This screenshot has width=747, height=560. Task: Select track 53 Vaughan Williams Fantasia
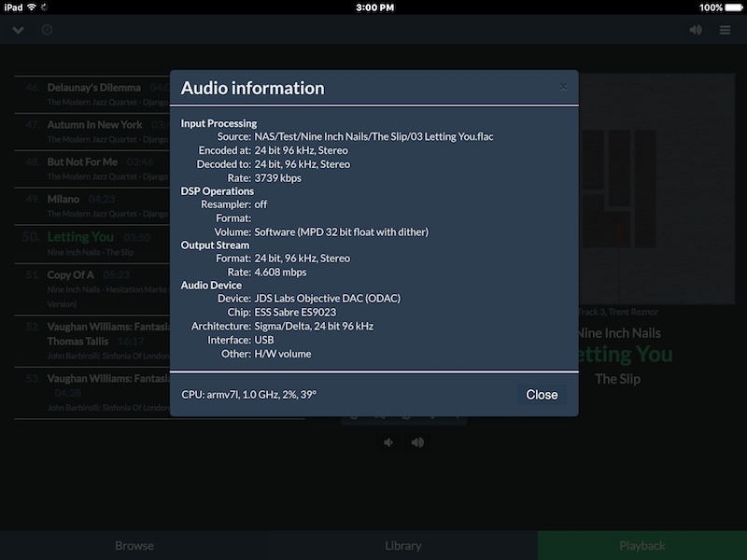coord(92,392)
